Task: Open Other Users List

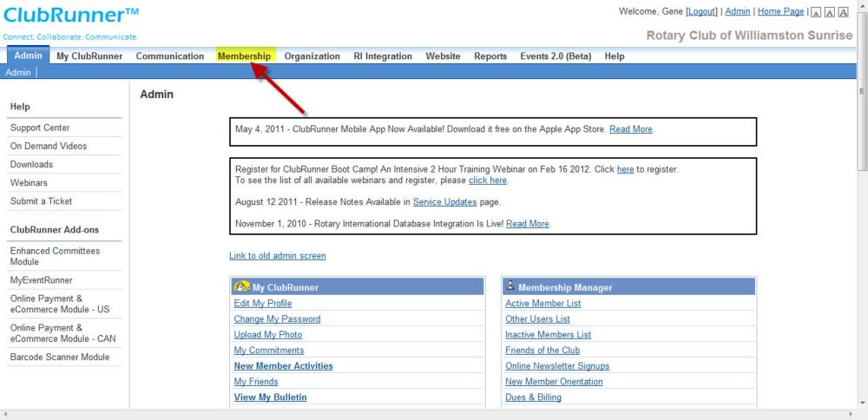Action: pyautogui.click(x=537, y=318)
